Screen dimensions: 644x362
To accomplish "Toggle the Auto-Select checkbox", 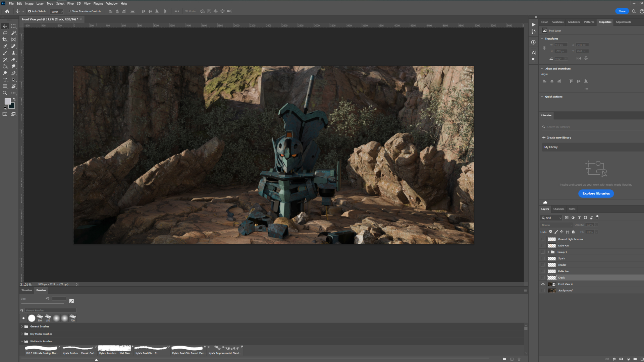I will tap(30, 11).
